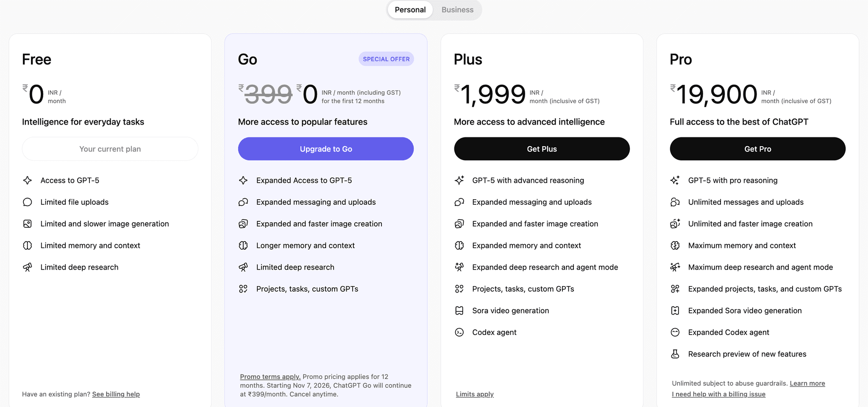Click the Codex agent face icon under Plus
The height and width of the screenshot is (407, 868).
pyautogui.click(x=459, y=332)
